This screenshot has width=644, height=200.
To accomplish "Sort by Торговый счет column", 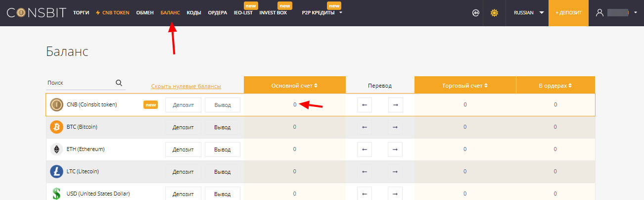I will [465, 86].
